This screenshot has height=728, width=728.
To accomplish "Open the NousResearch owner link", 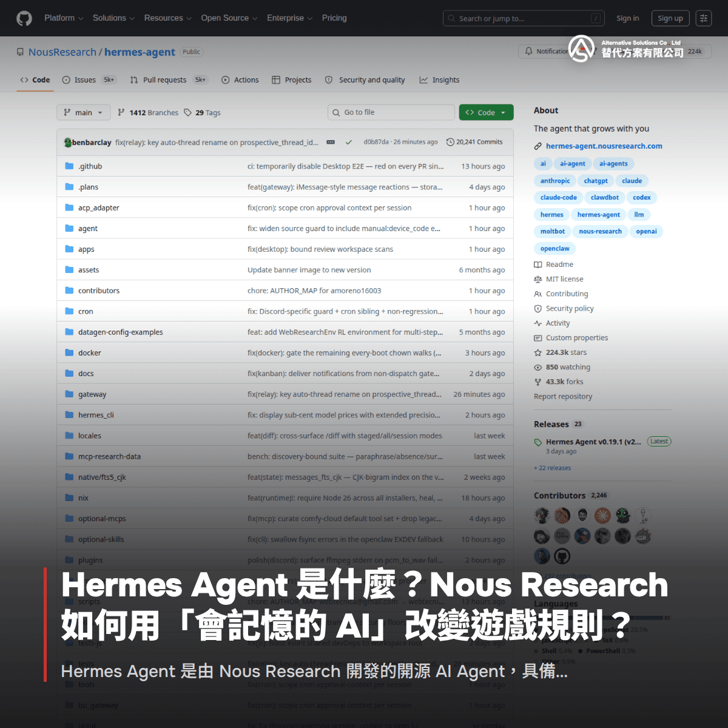I will click(x=62, y=52).
